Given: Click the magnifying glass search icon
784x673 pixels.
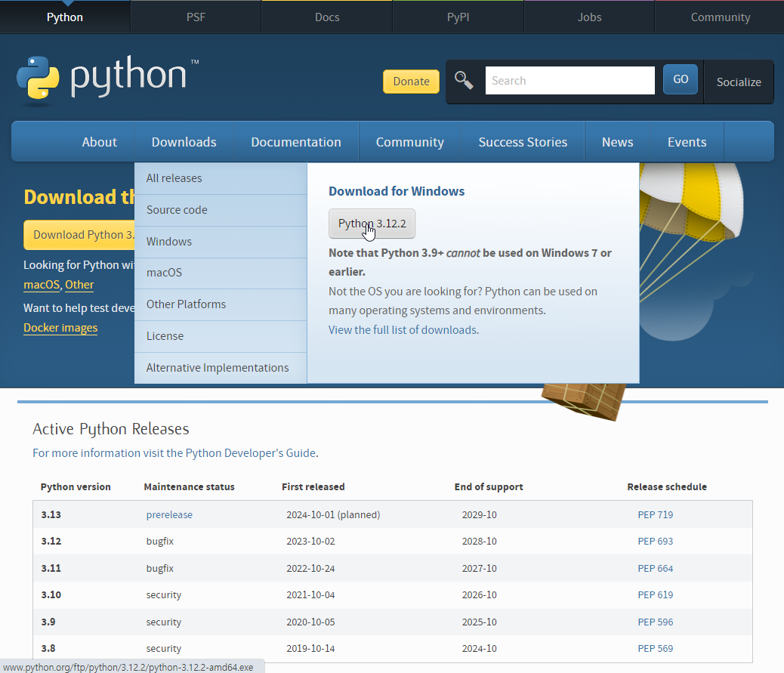Looking at the screenshot, I should tap(464, 80).
